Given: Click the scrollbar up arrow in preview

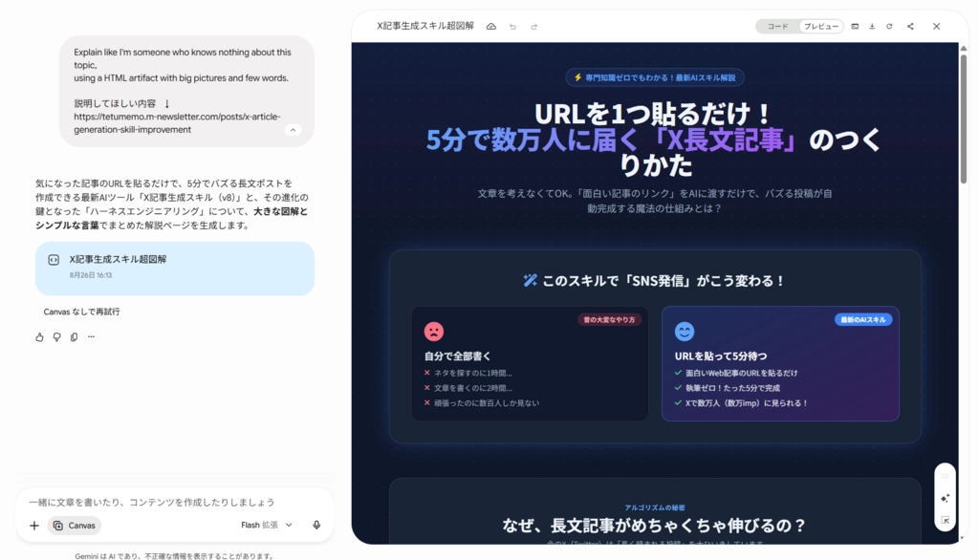Looking at the screenshot, I should tap(964, 48).
